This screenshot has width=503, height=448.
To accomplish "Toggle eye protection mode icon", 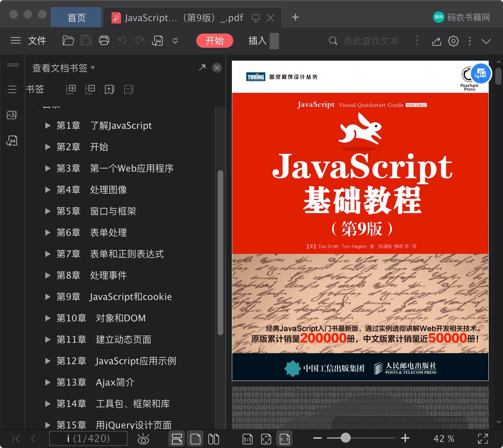I will (143, 439).
